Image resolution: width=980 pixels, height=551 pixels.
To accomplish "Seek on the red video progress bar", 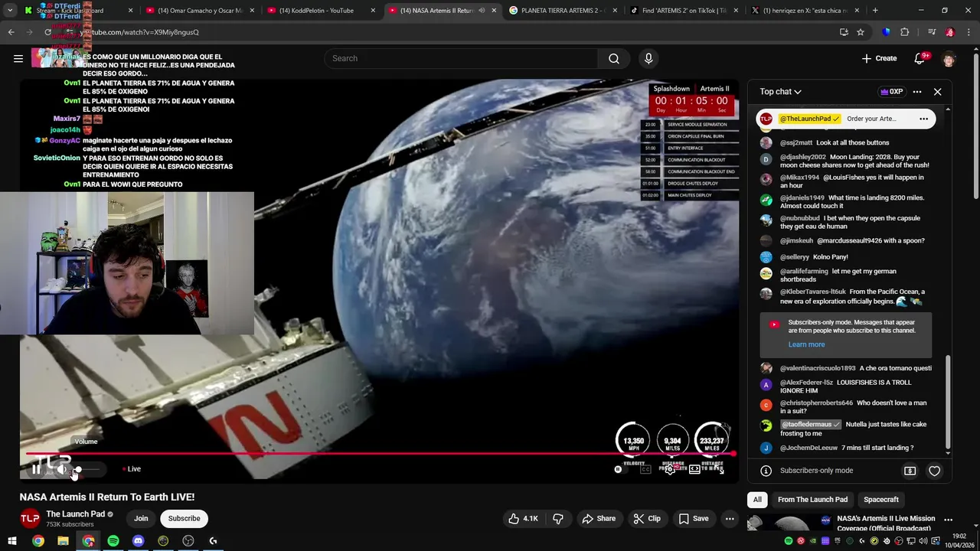I will coord(379,454).
